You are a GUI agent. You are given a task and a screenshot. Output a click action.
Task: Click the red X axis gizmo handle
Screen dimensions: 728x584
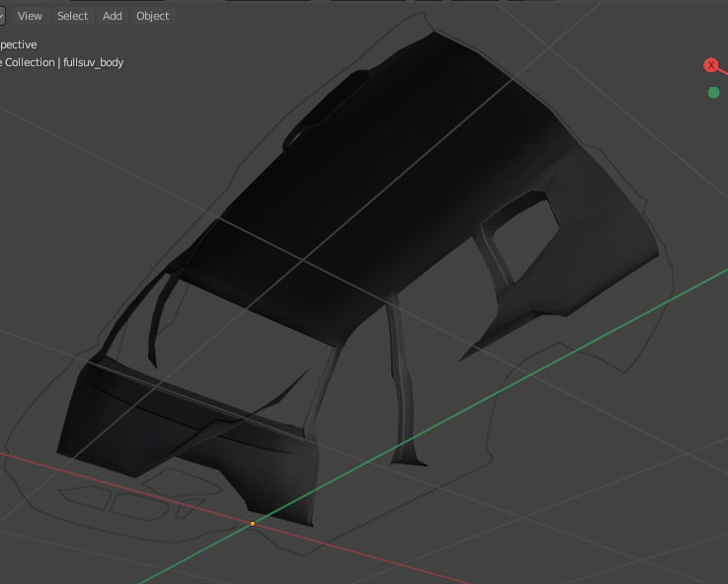[x=711, y=65]
